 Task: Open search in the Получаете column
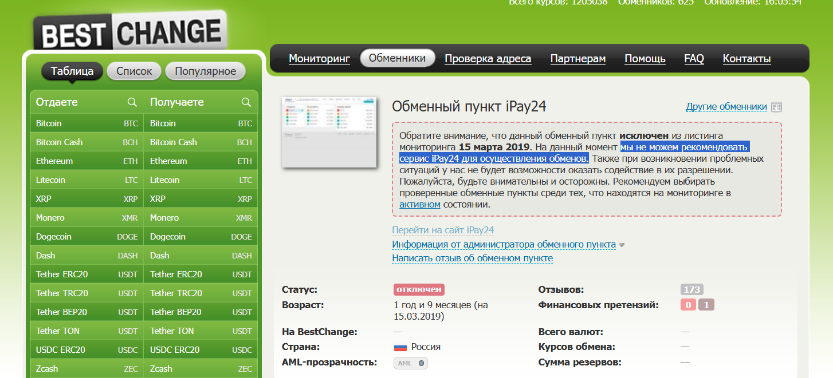246,102
